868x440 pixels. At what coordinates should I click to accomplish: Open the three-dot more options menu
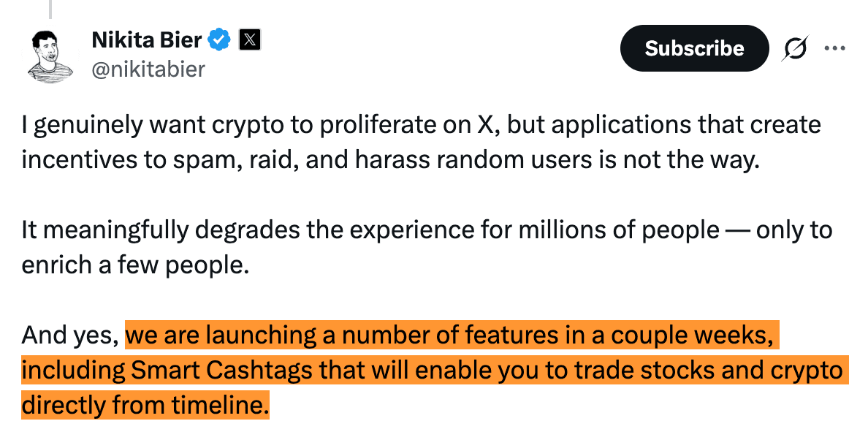tap(834, 48)
